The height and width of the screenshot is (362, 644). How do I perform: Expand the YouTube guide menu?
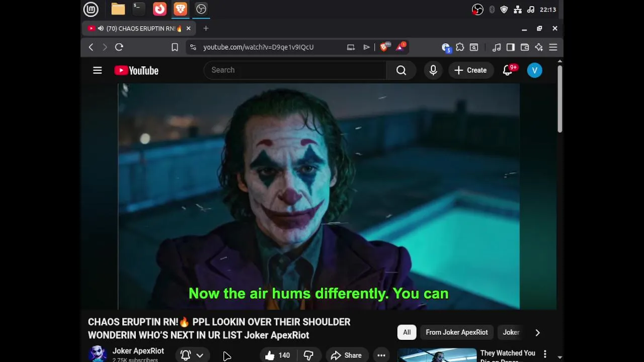coord(98,70)
